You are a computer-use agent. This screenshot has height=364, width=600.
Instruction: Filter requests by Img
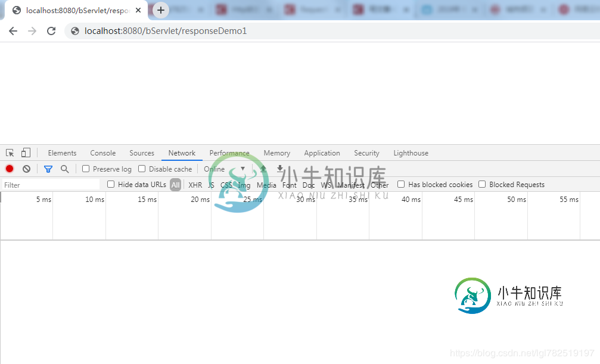(244, 185)
